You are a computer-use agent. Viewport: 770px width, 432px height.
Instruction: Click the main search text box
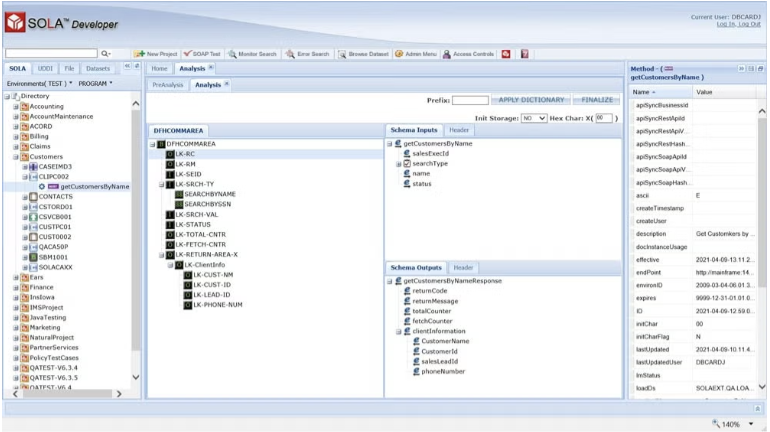tap(52, 54)
